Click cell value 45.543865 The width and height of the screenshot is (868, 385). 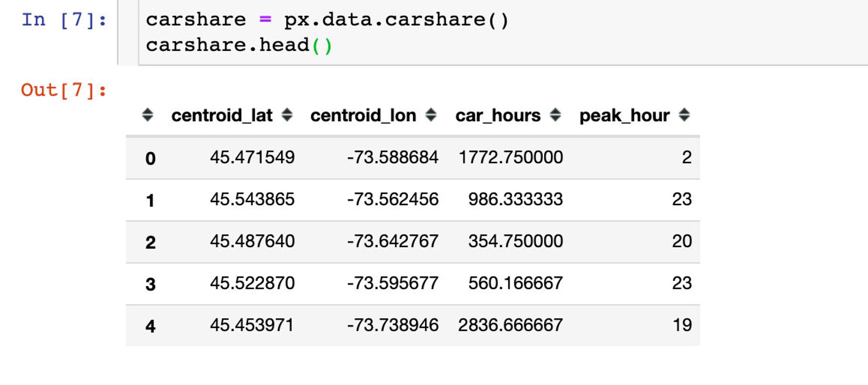252,199
